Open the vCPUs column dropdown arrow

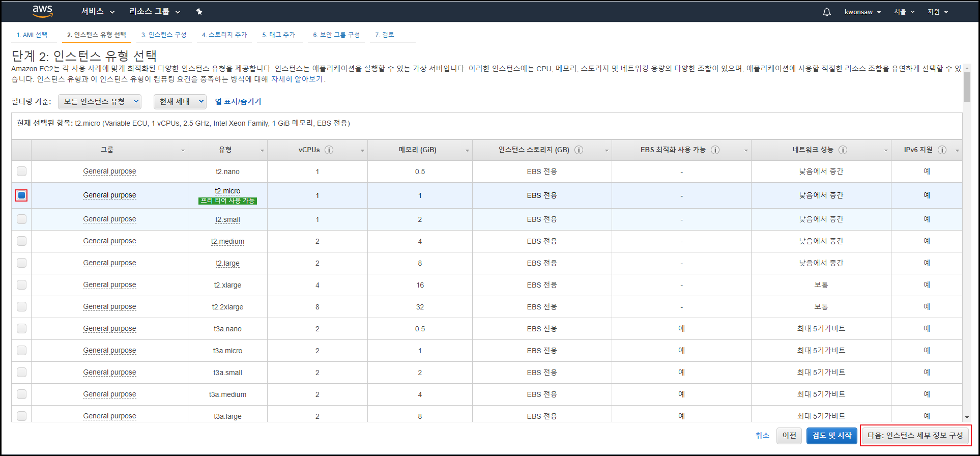pyautogui.click(x=362, y=151)
